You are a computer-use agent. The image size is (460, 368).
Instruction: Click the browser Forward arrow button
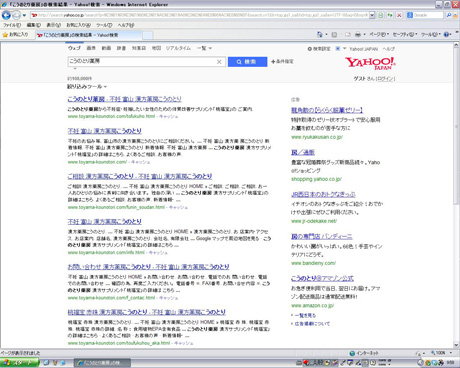tap(16, 15)
